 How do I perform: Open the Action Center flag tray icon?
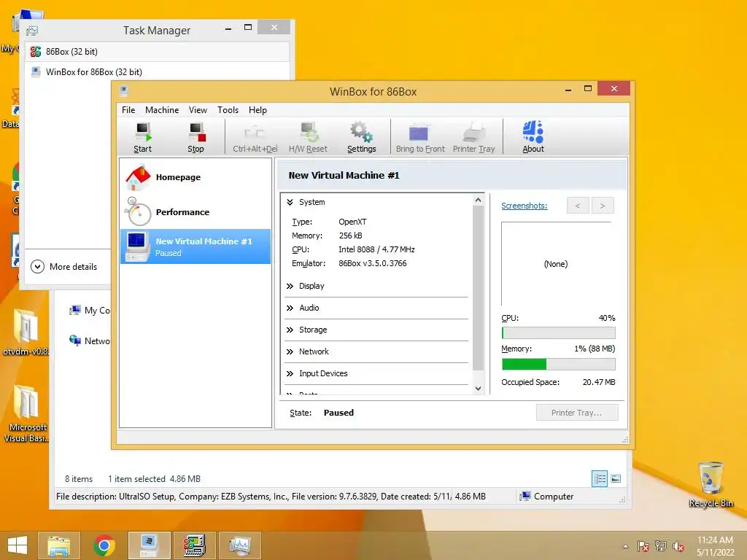click(643, 546)
